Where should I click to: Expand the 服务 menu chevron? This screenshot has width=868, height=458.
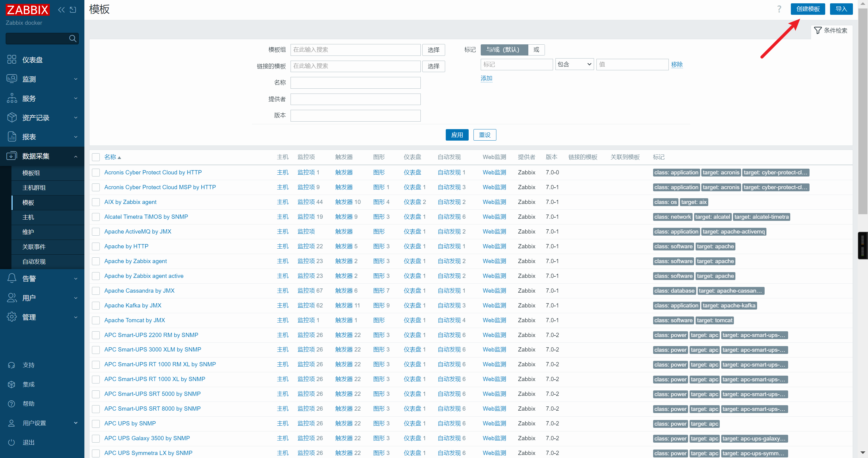(x=76, y=98)
